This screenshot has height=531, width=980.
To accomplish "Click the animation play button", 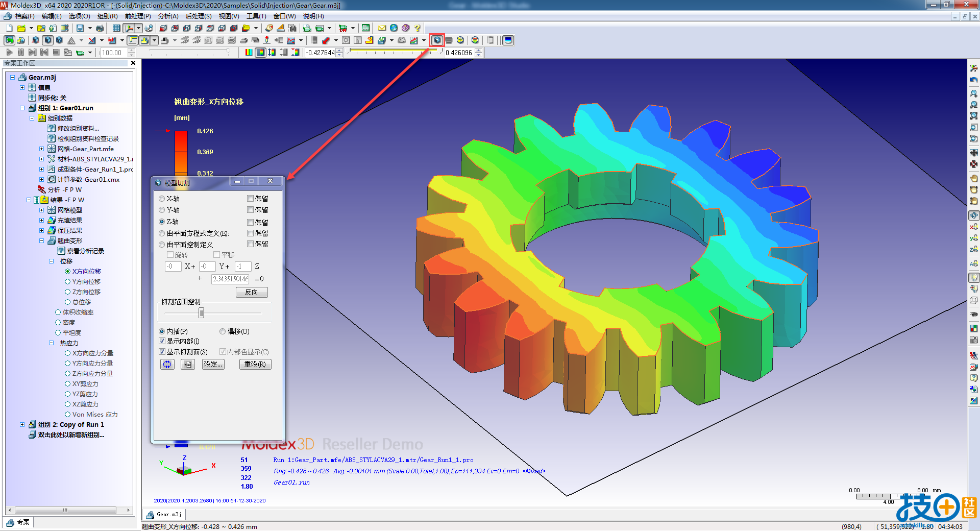I will click(x=9, y=52).
